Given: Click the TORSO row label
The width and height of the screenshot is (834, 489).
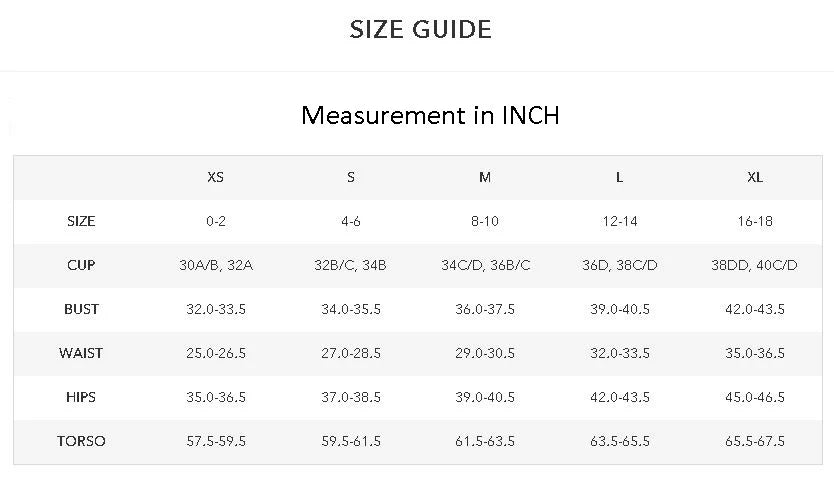Looking at the screenshot, I should click(x=81, y=441).
